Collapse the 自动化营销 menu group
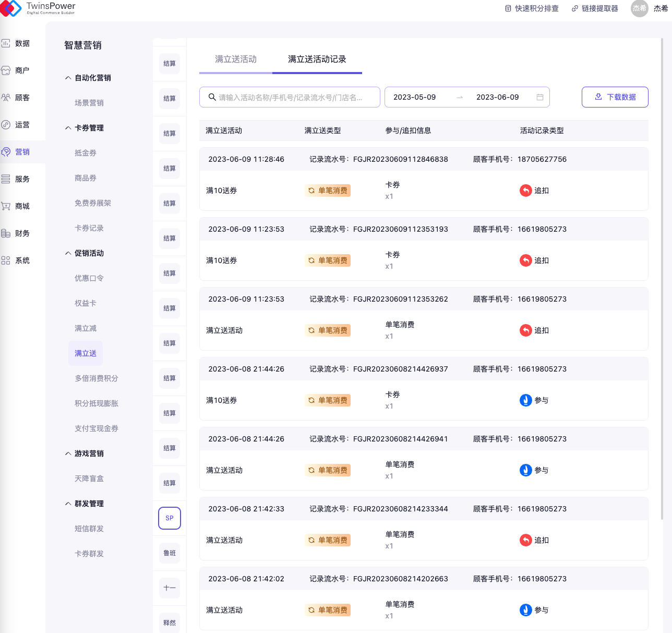 pyautogui.click(x=68, y=78)
